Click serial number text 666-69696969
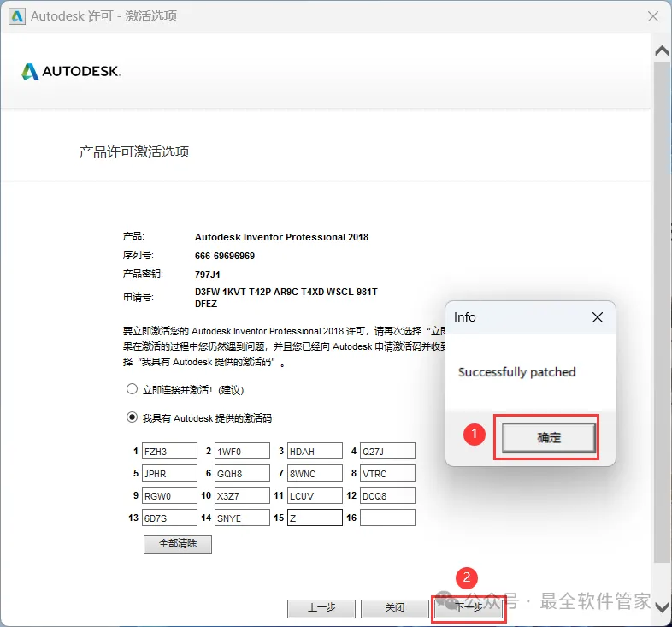This screenshot has width=672, height=627. pos(225,256)
